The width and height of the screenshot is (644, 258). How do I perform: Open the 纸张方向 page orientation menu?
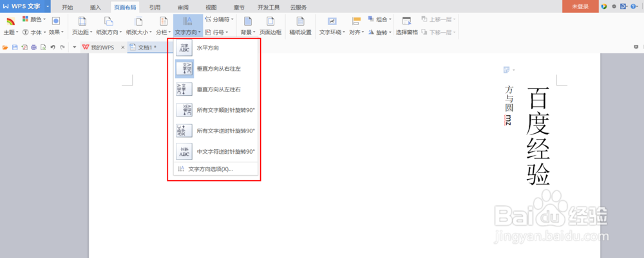pyautogui.click(x=109, y=26)
